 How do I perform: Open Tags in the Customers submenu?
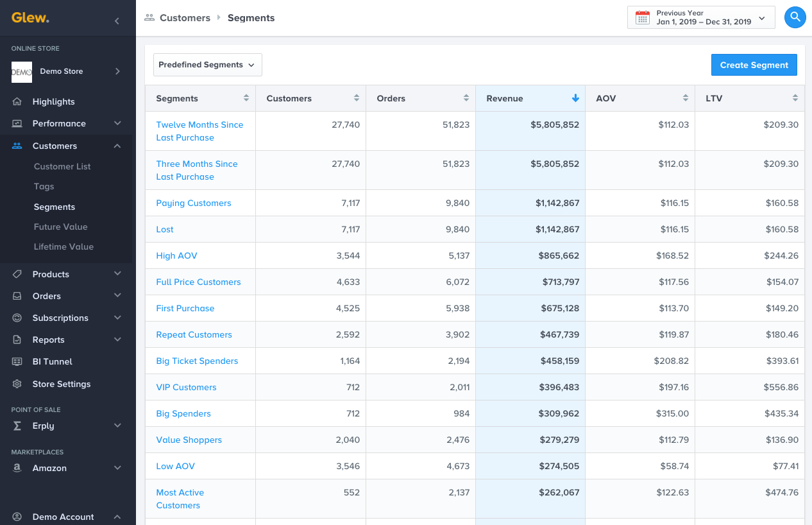[44, 187]
